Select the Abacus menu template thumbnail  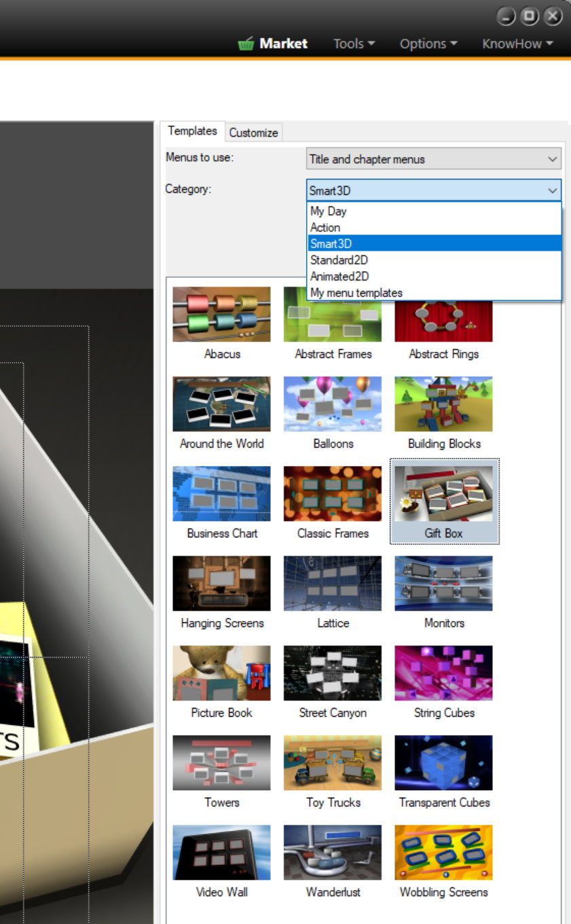click(x=221, y=315)
